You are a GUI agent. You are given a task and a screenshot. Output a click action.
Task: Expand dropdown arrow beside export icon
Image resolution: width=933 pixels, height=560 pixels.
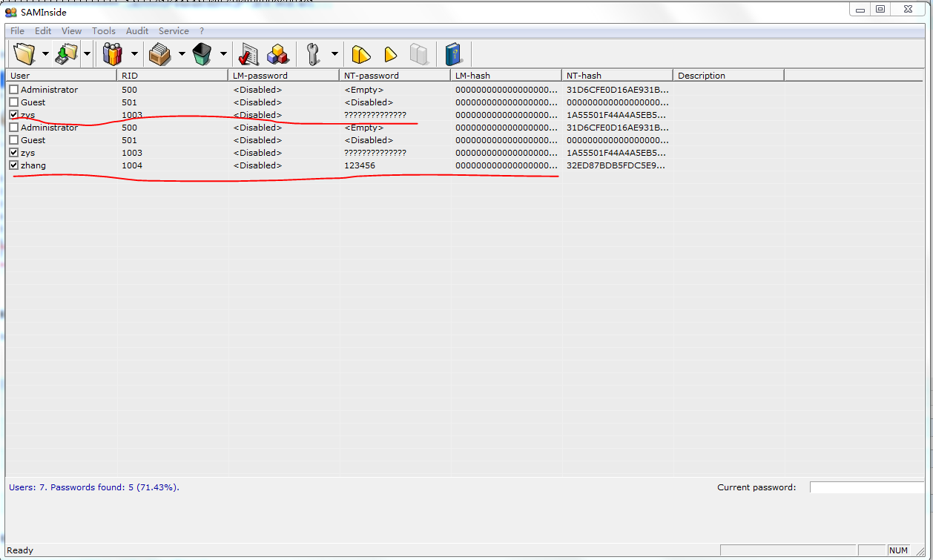click(x=87, y=54)
